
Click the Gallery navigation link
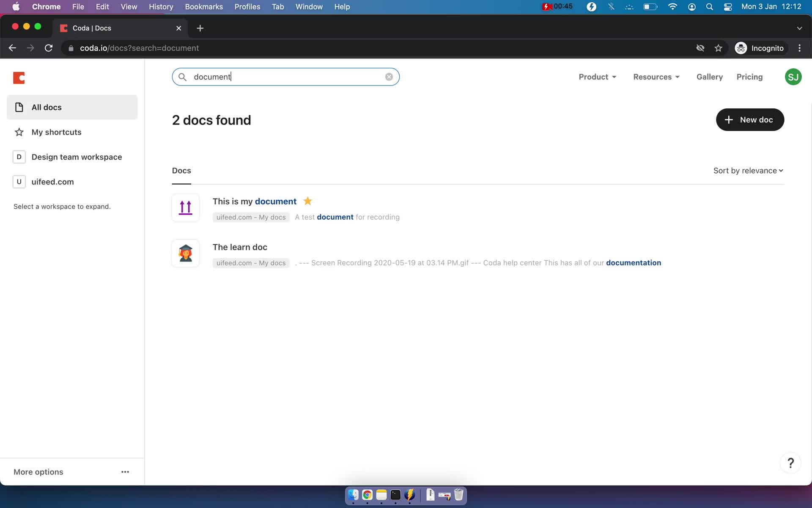click(709, 77)
